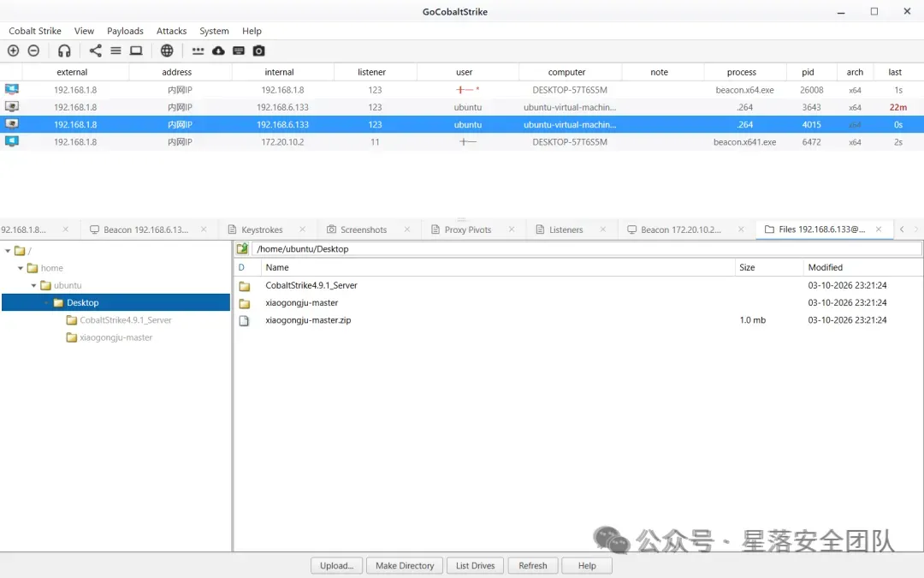Close the Screenshots tab
924x578 pixels.
407,229
